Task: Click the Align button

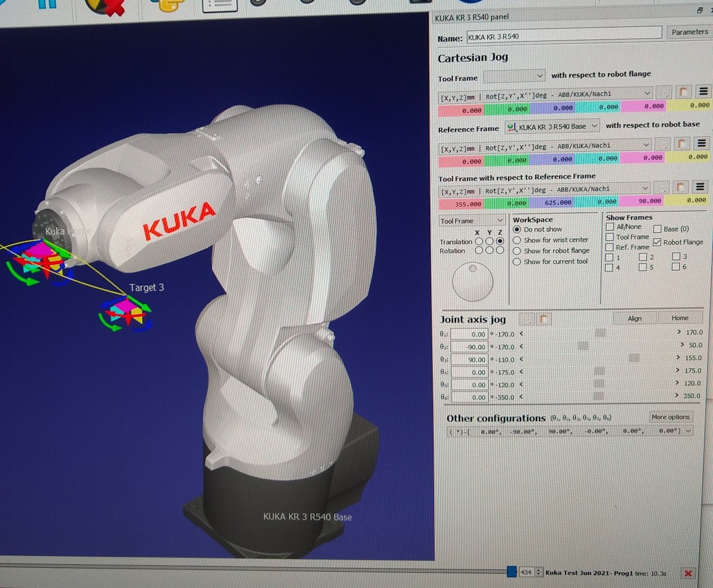Action: point(635,318)
